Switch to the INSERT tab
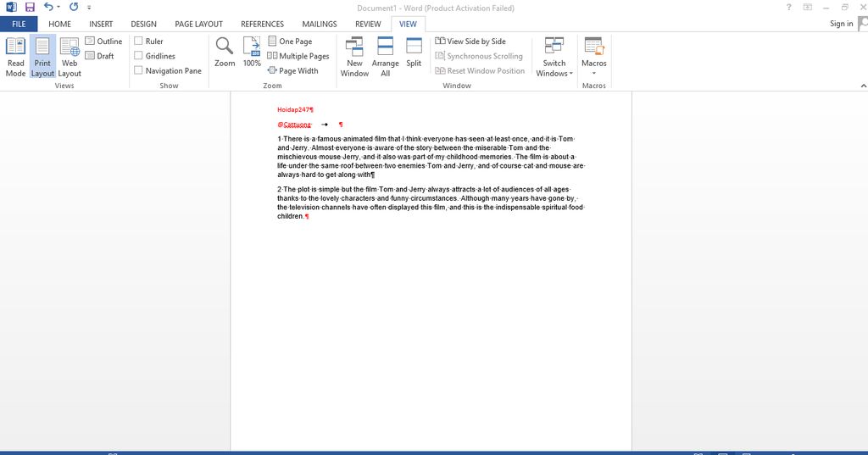Image resolution: width=868 pixels, height=455 pixels. click(101, 24)
